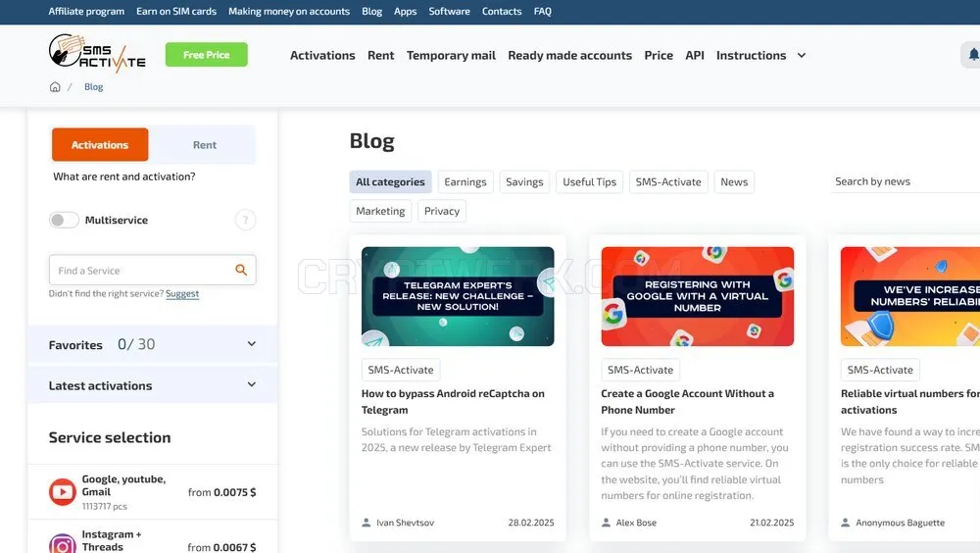Filter blog by Privacy category
The width and height of the screenshot is (980, 553).
442,212
